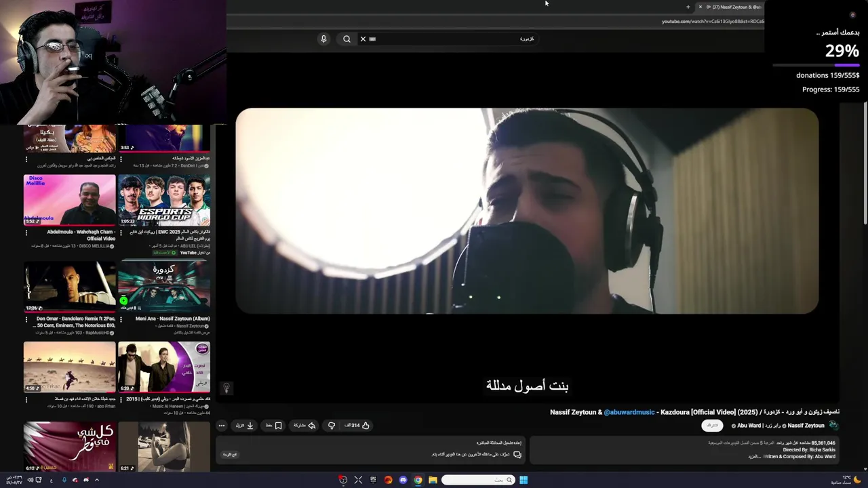Click the lightbulb ambient mode icon left of subtitle
The width and height of the screenshot is (868, 488).
pos(226,388)
